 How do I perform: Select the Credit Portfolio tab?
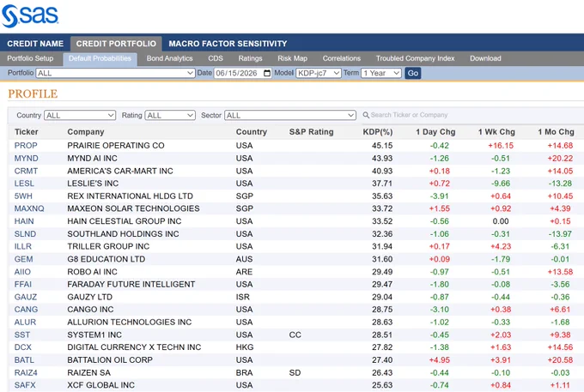116,44
